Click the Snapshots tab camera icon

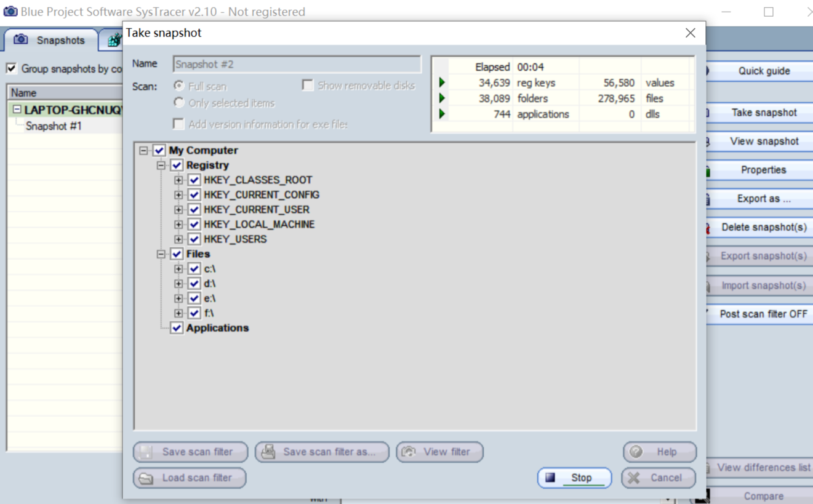(x=21, y=39)
